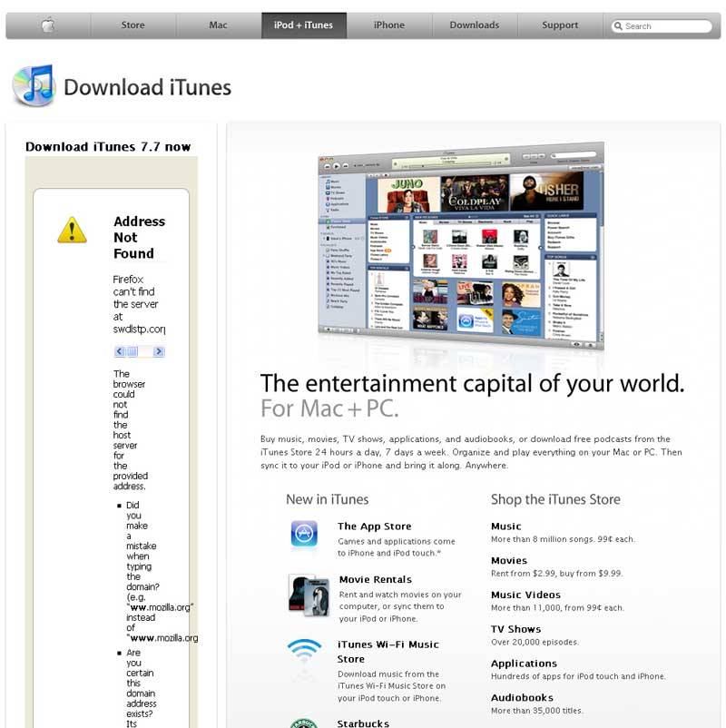Open the Movies store link
This screenshot has height=728, width=726.
click(509, 560)
